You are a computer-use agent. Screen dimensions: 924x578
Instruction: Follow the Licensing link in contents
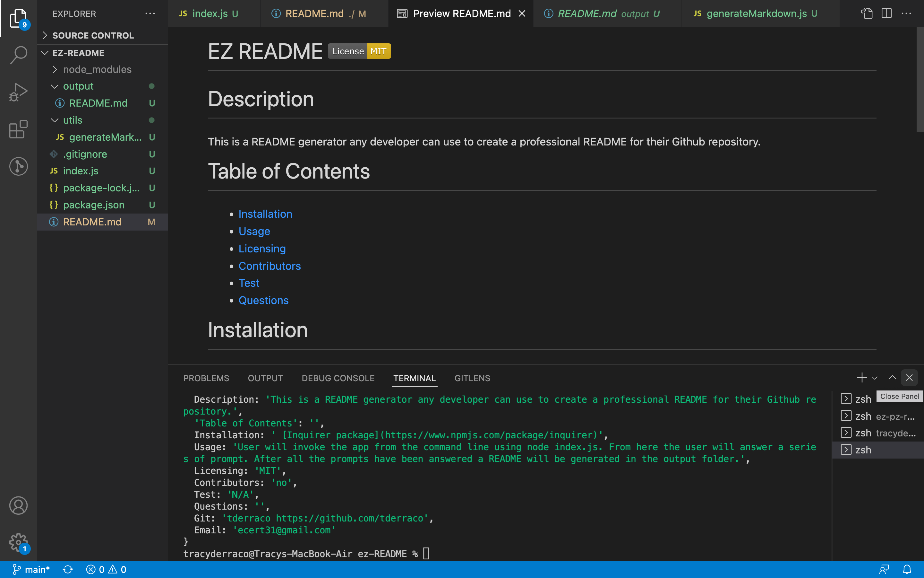(x=262, y=249)
